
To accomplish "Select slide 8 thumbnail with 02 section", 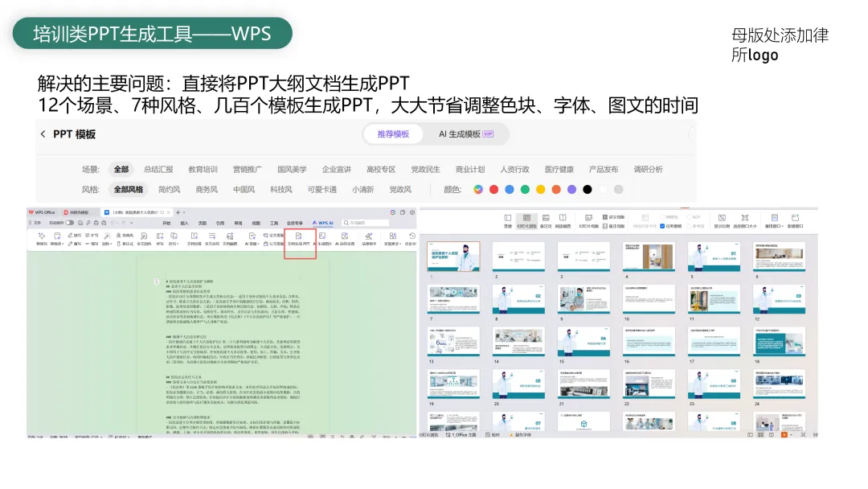I will [x=518, y=299].
